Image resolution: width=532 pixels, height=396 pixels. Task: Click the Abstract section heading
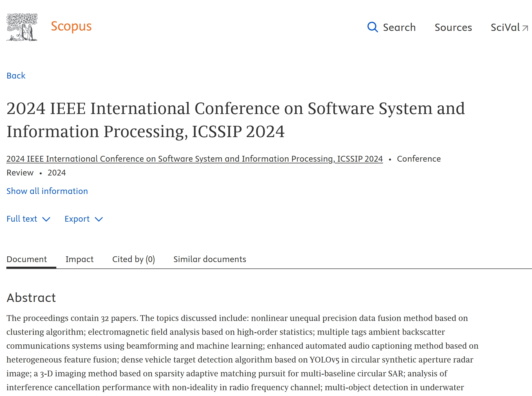click(31, 298)
